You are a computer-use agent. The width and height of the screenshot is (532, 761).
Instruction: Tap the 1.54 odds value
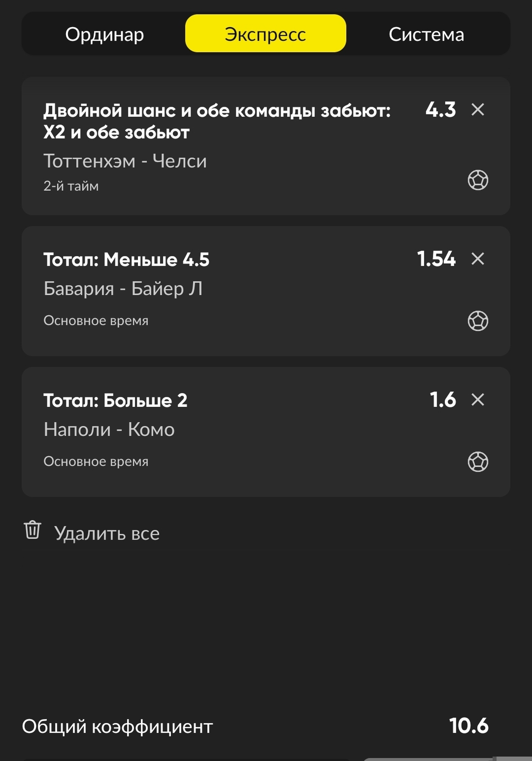(x=436, y=259)
